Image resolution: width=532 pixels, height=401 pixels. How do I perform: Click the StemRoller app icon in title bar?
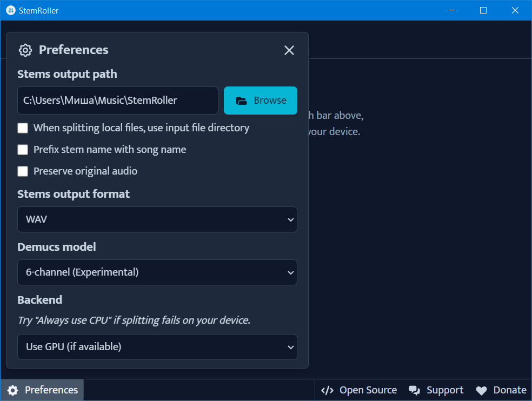[x=11, y=10]
